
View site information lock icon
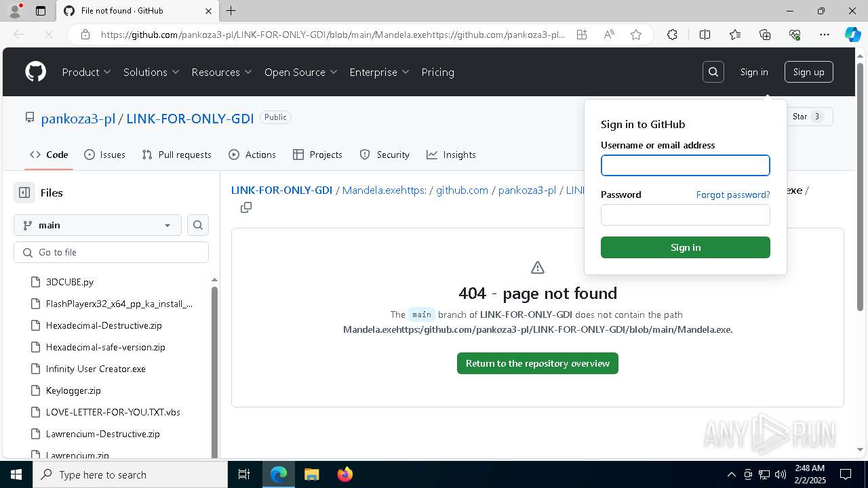click(x=85, y=35)
